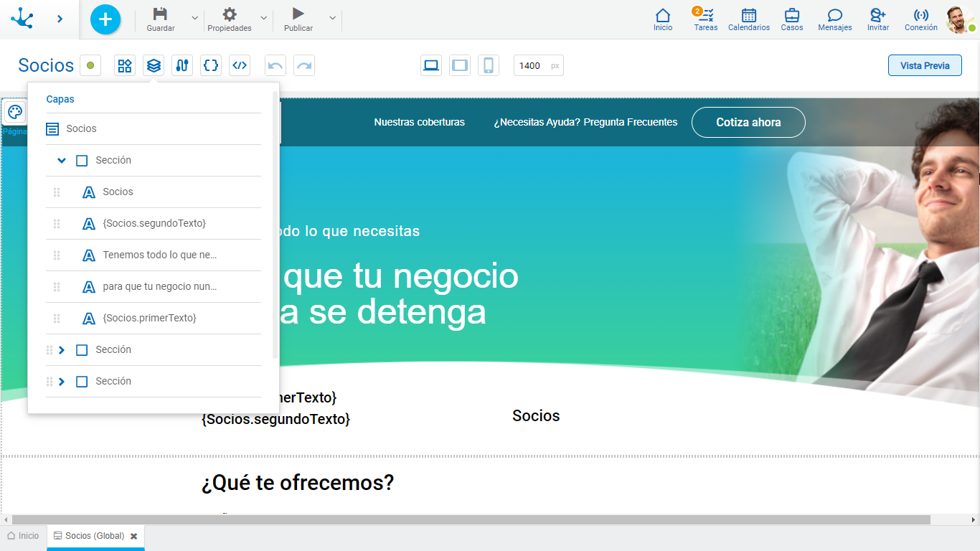
Task: Click {Socios.segundoTexto} text on the canvas
Action: (276, 419)
